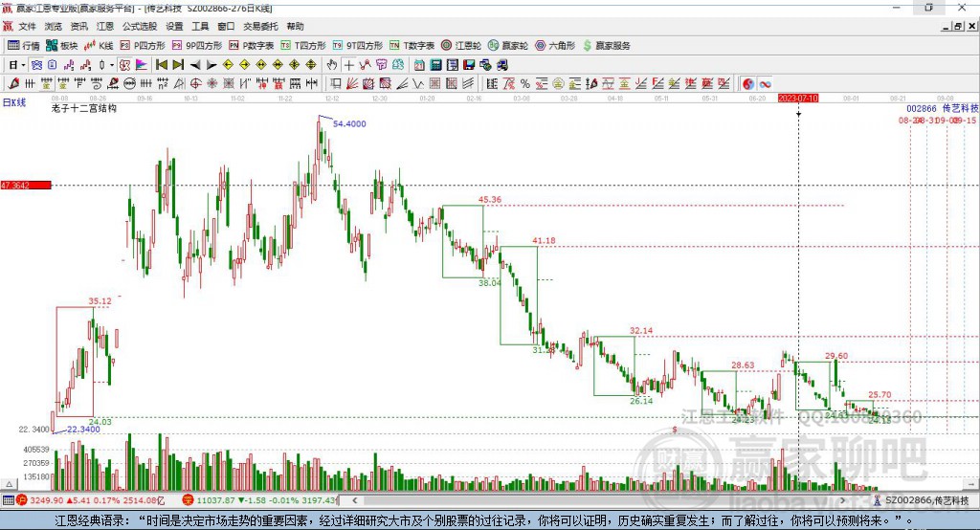Open the 文件 menu
This screenshot has width=980, height=530.
[x=28, y=26]
